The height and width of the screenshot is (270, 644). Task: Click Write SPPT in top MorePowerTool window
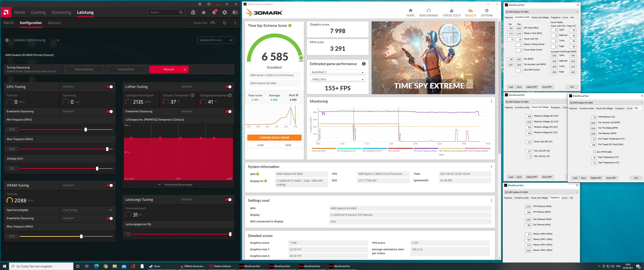click(547, 87)
